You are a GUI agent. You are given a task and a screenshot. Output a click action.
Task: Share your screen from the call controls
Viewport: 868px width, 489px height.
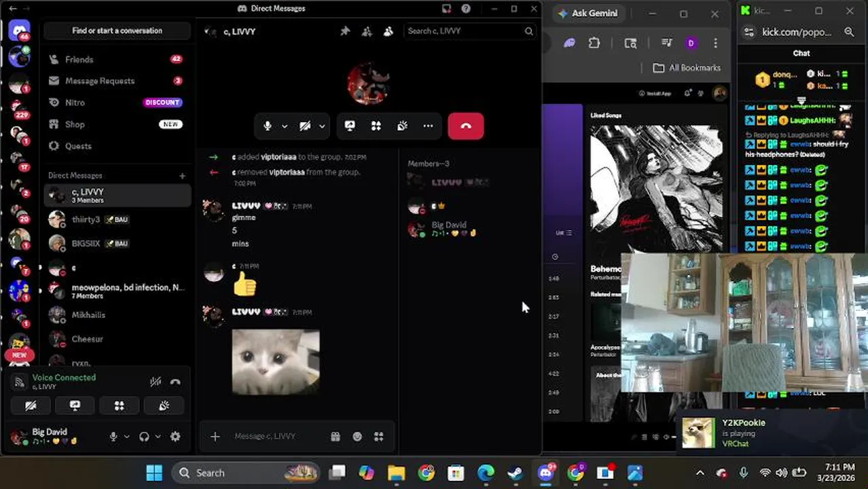(x=350, y=126)
